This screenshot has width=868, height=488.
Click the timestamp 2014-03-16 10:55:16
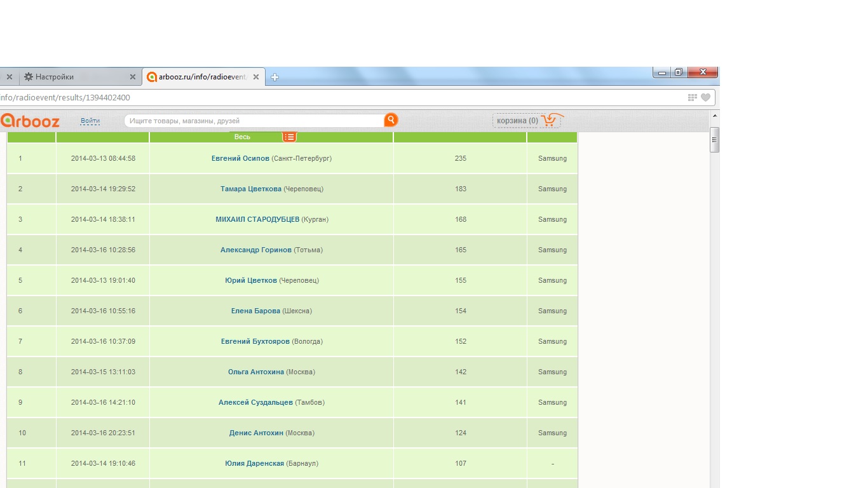[103, 311]
